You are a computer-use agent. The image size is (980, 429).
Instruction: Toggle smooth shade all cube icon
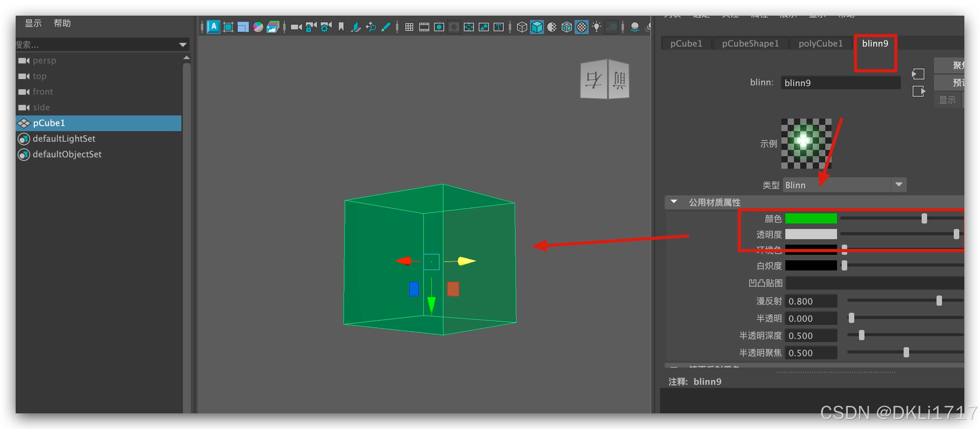[x=537, y=27]
